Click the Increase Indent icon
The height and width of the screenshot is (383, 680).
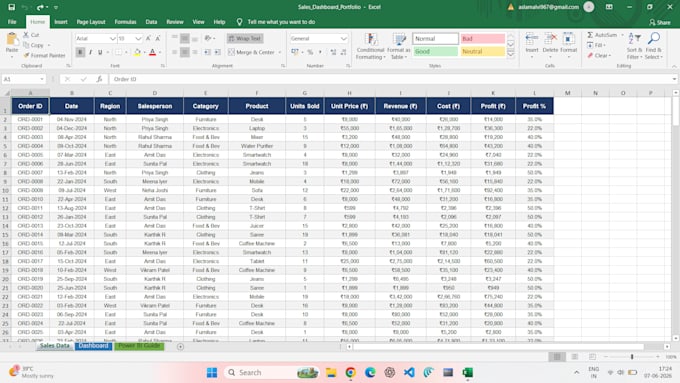click(x=218, y=52)
